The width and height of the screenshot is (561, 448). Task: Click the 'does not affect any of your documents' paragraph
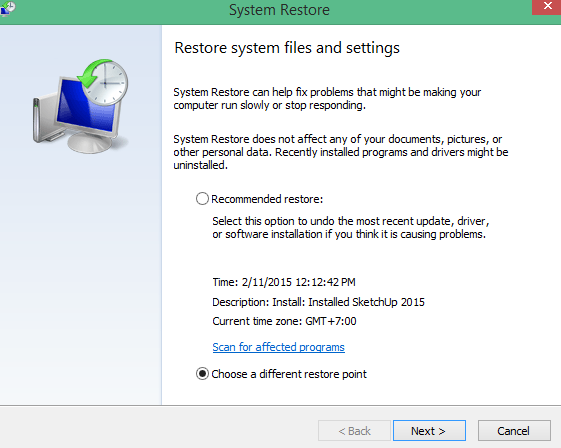pyautogui.click(x=341, y=152)
